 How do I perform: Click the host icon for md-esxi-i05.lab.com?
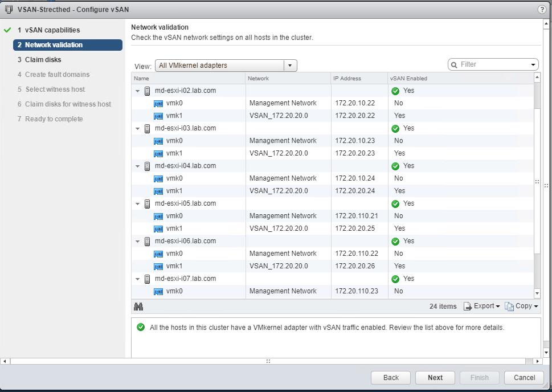148,204
